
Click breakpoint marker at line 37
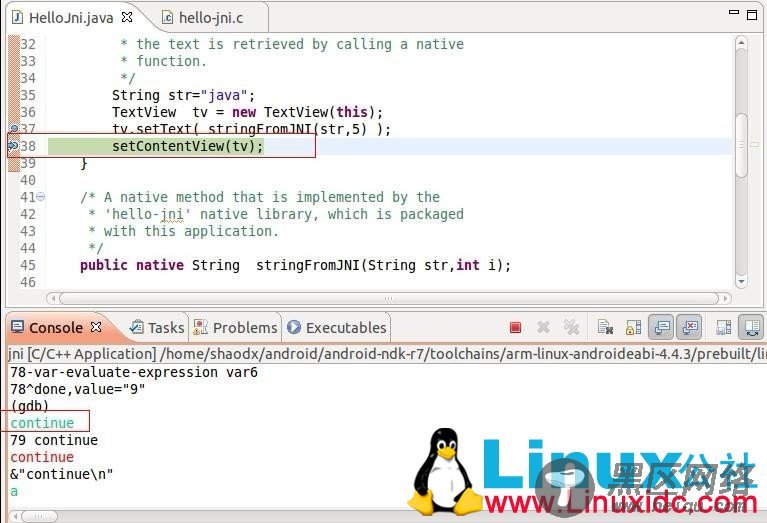(x=14, y=128)
